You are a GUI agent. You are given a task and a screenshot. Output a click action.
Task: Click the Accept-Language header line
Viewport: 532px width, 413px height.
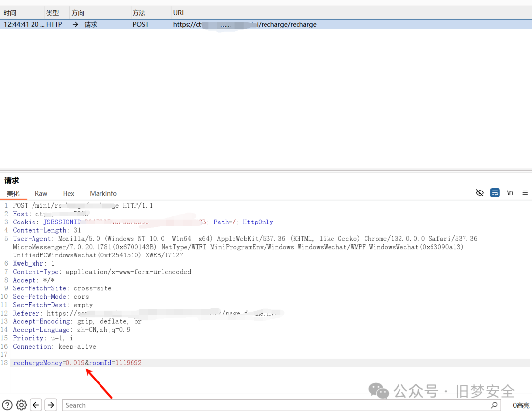coord(71,330)
